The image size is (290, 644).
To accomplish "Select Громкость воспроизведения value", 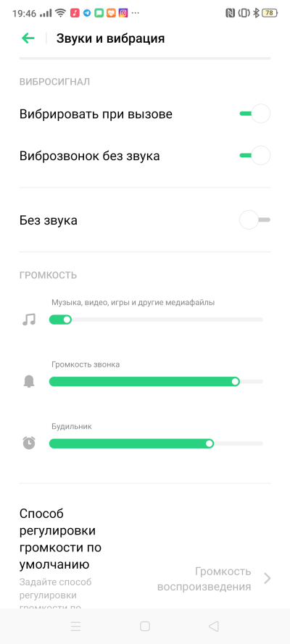I will click(x=204, y=579).
